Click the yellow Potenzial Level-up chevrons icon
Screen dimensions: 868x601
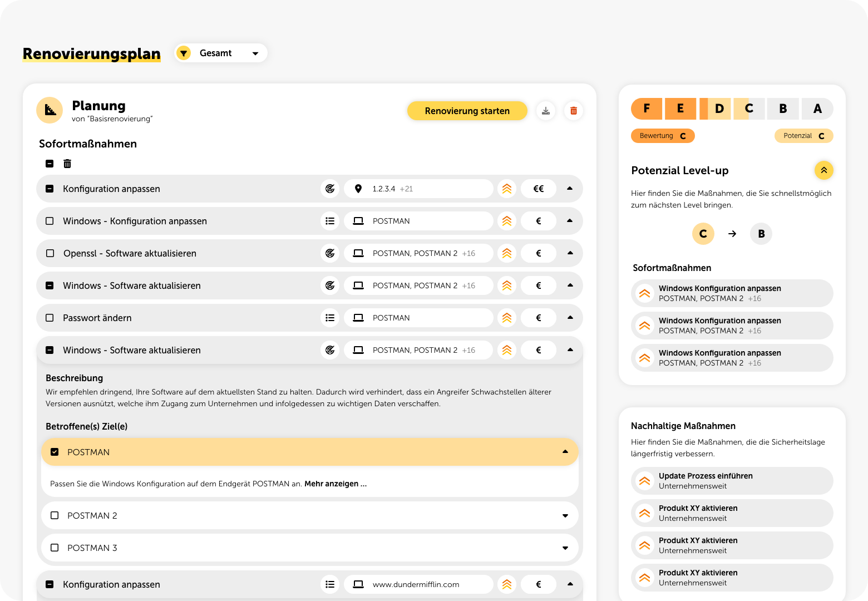[x=824, y=170]
